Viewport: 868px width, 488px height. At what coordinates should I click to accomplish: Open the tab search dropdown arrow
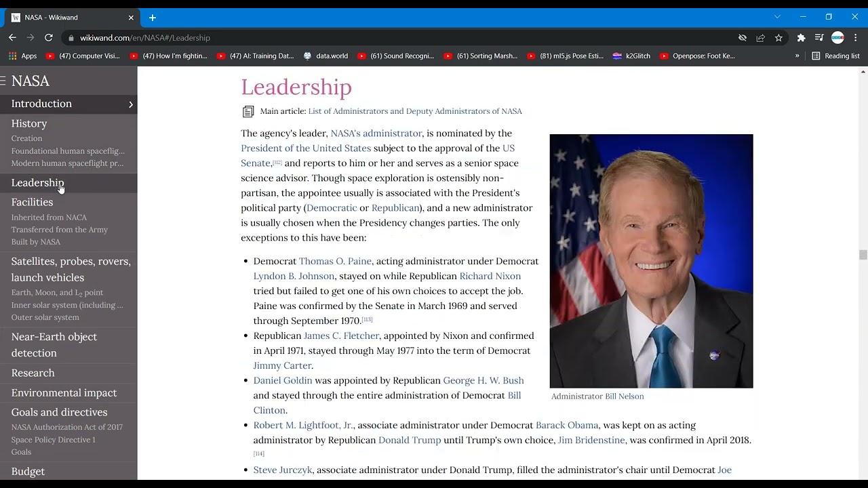[777, 17]
